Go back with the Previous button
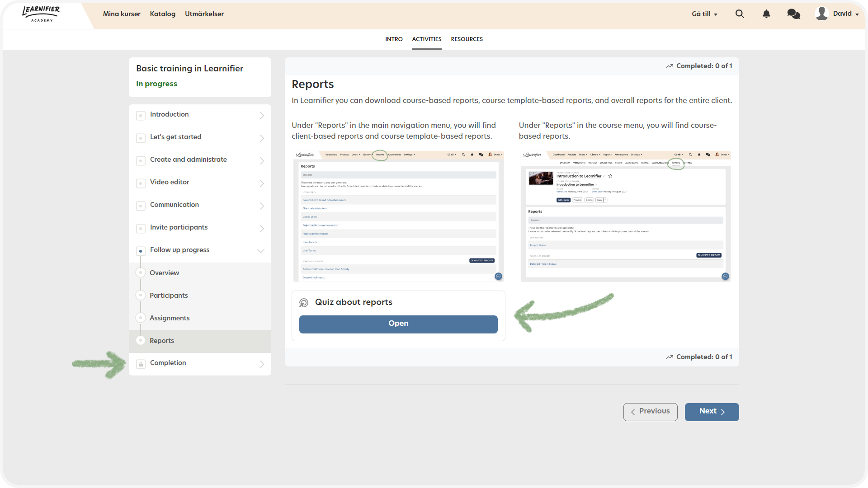Screen dimensions: 868x488 point(650,412)
